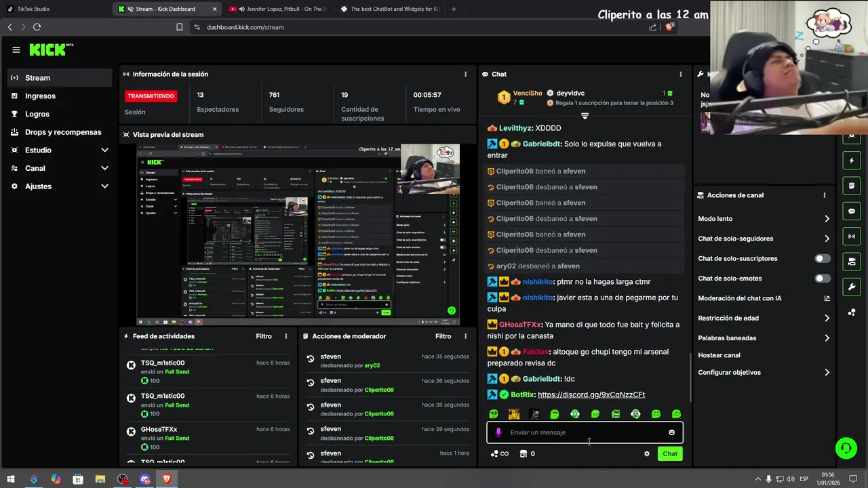Click the points infinity icon below chat
The image size is (868, 488).
click(x=499, y=453)
